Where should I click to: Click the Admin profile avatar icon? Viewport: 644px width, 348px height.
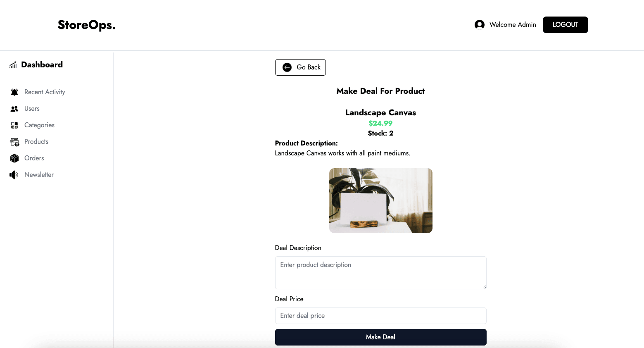tap(479, 25)
